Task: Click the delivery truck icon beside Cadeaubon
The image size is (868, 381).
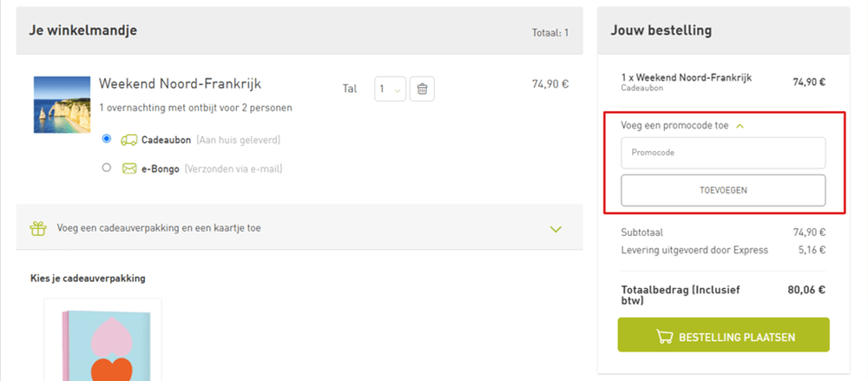Action: pyautogui.click(x=129, y=140)
